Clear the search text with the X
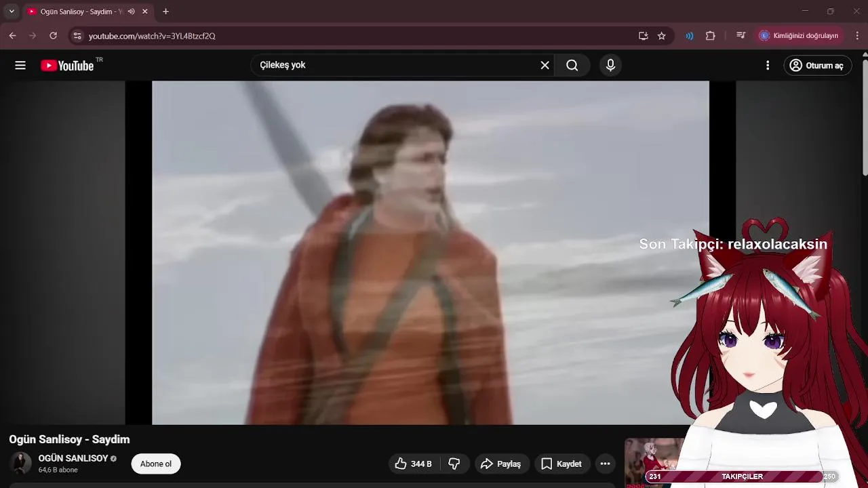Image resolution: width=868 pixels, height=488 pixels. coord(545,65)
